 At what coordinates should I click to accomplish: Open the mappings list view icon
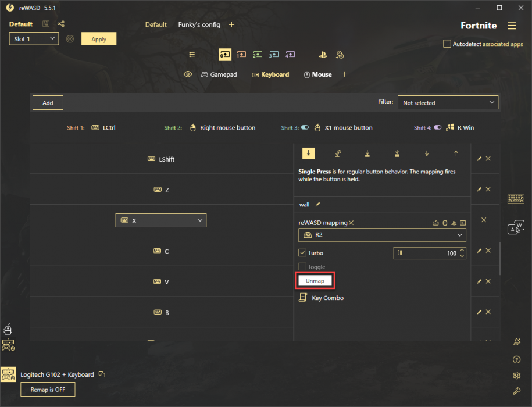point(192,54)
